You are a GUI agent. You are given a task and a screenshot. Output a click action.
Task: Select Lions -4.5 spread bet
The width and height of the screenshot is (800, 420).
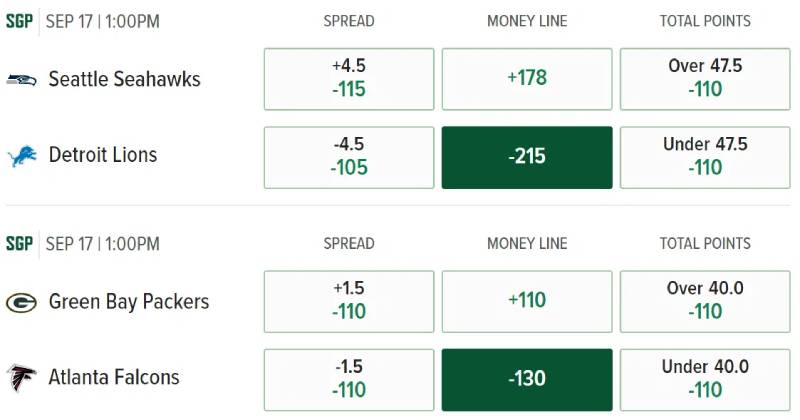349,157
